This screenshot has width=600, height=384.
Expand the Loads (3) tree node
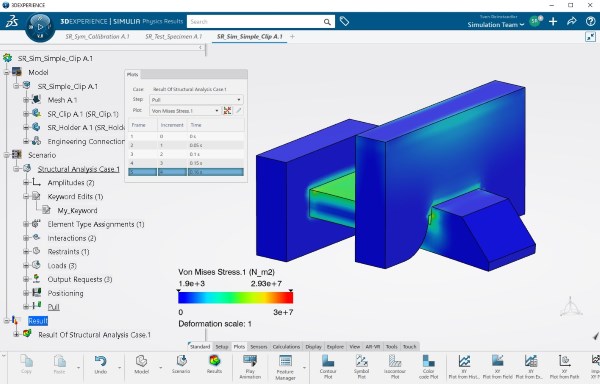click(x=26, y=265)
